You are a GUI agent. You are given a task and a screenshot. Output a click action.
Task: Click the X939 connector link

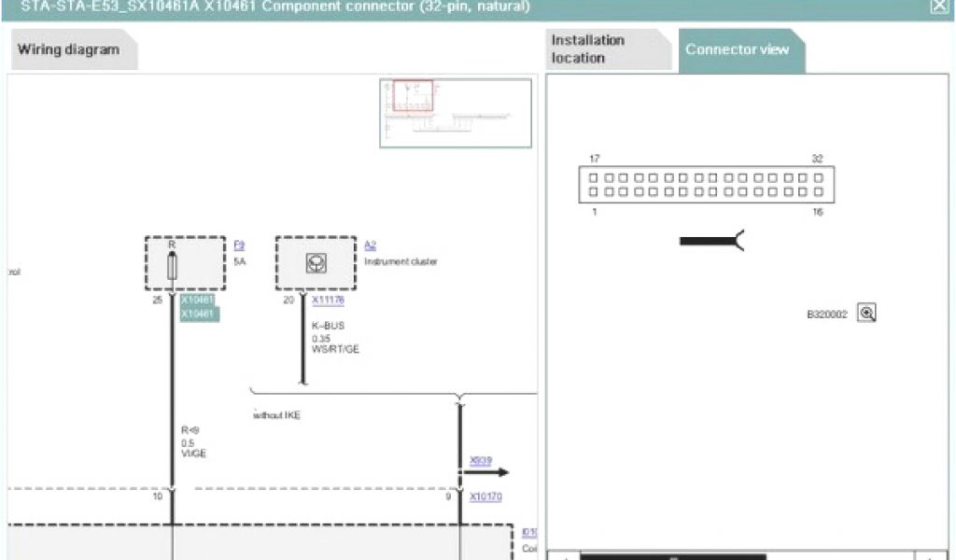click(x=480, y=460)
